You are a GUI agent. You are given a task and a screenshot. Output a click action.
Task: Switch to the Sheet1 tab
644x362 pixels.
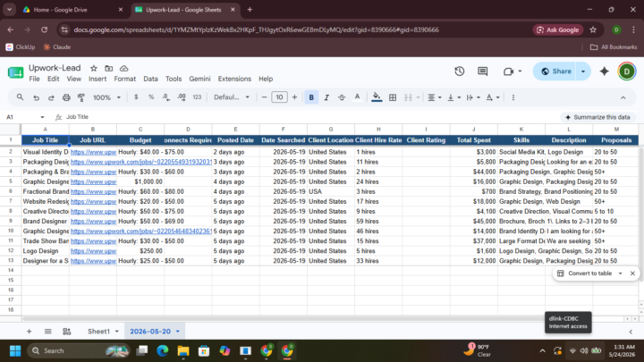click(98, 332)
